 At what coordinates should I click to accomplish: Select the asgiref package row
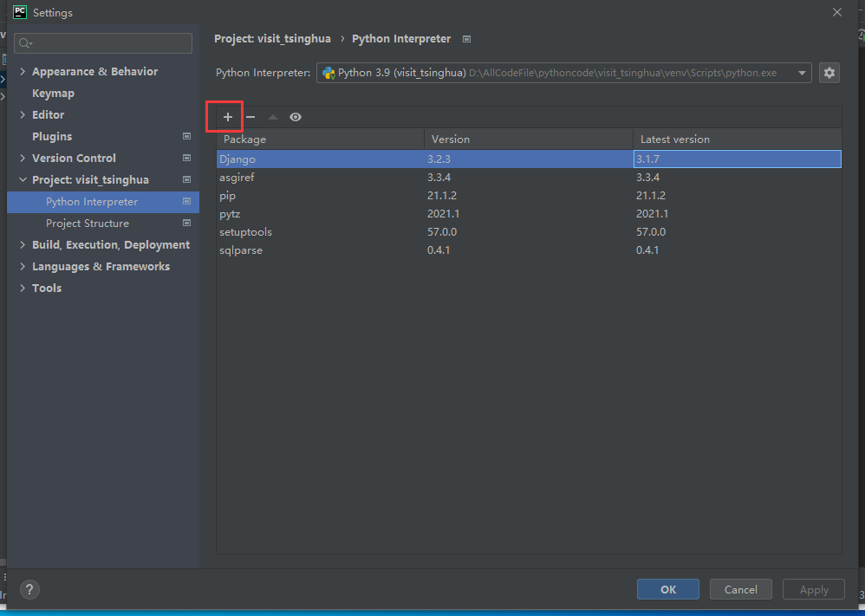[x=529, y=177]
